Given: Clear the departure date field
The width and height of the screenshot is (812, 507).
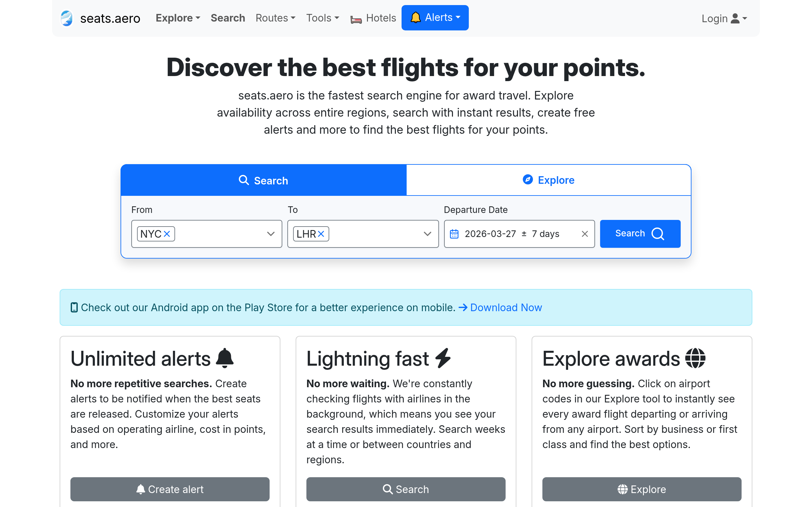Looking at the screenshot, I should click(x=585, y=234).
